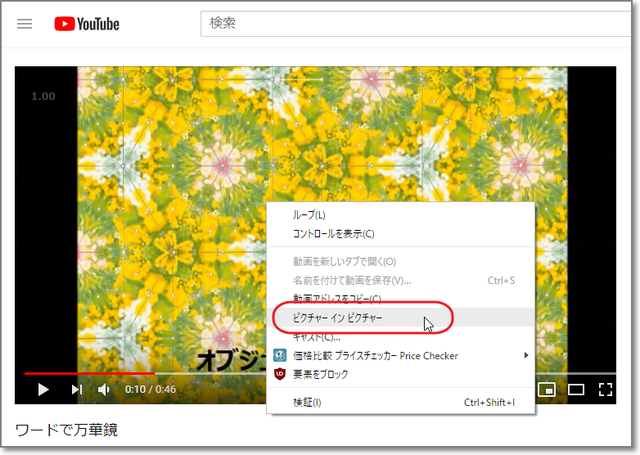Viewport: 640px width, 455px height.
Task: Select 動画アドレスをコピー(C) menu entry
Action: click(336, 298)
